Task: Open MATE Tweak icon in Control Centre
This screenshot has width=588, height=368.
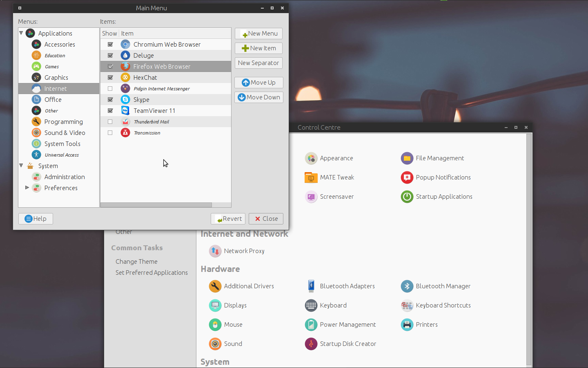Action: click(311, 177)
